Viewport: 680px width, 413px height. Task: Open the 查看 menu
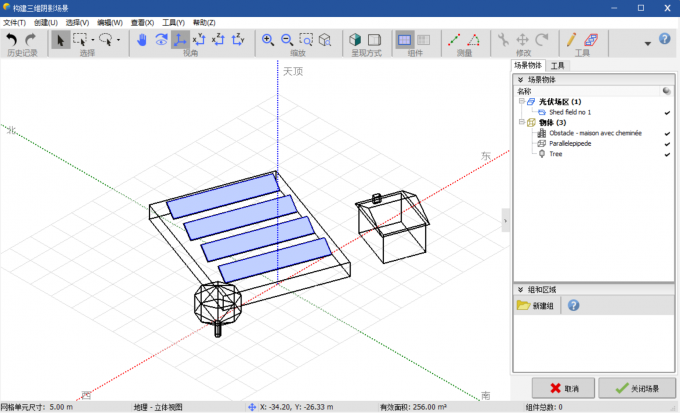(142, 23)
